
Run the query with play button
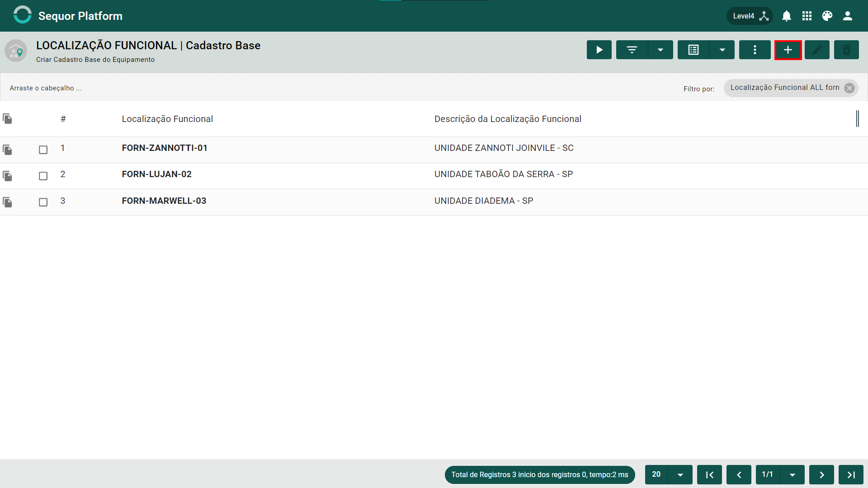point(599,50)
